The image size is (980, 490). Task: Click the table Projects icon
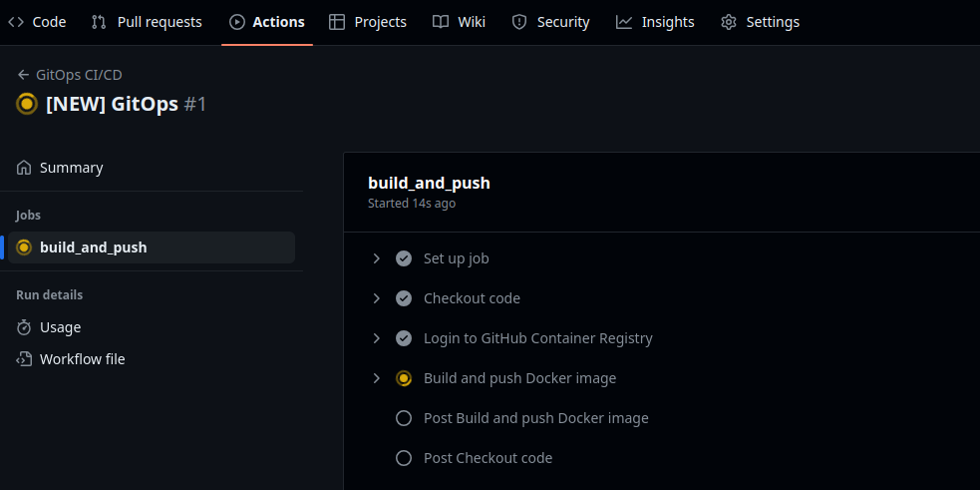point(337,22)
